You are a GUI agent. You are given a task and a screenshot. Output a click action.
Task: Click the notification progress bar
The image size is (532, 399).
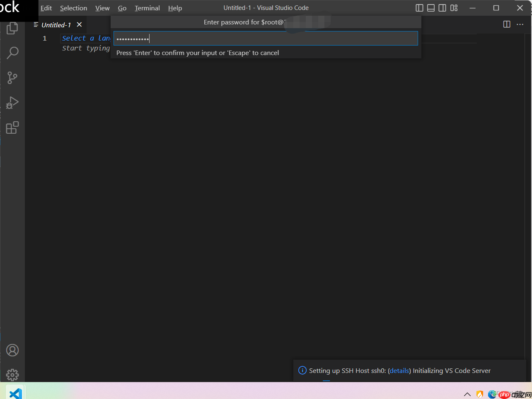326,380
